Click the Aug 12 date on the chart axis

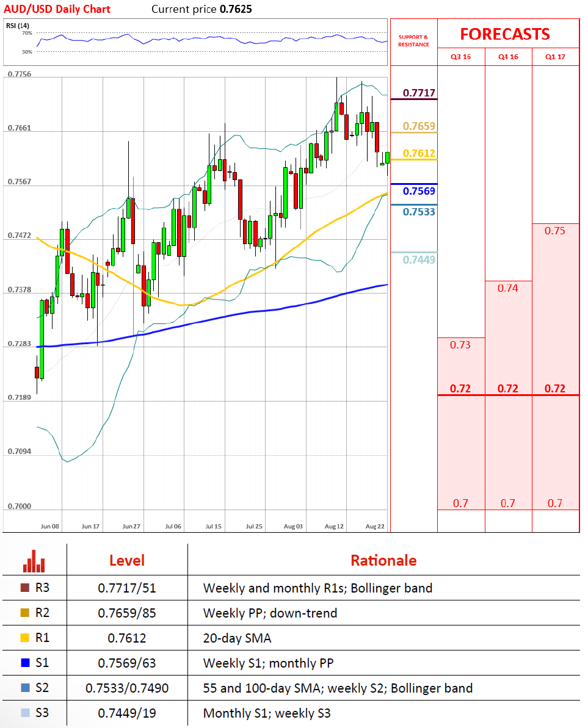335,525
